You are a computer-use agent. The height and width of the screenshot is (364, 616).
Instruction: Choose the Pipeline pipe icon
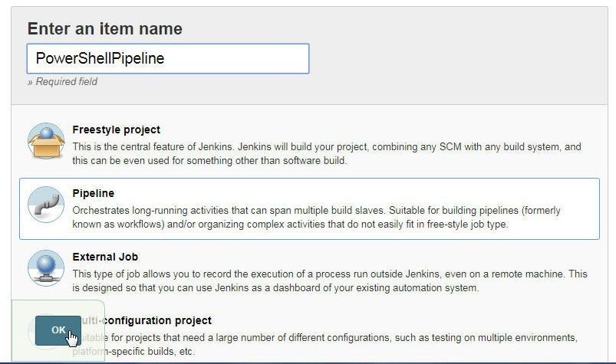[46, 205]
